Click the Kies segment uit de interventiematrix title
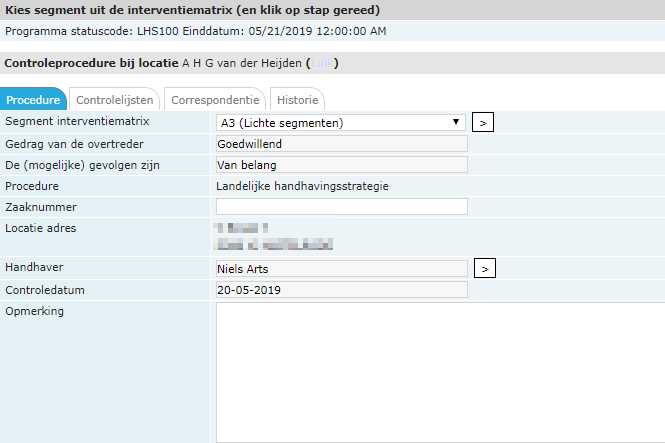Screen dimensions: 665x443 tap(191, 10)
